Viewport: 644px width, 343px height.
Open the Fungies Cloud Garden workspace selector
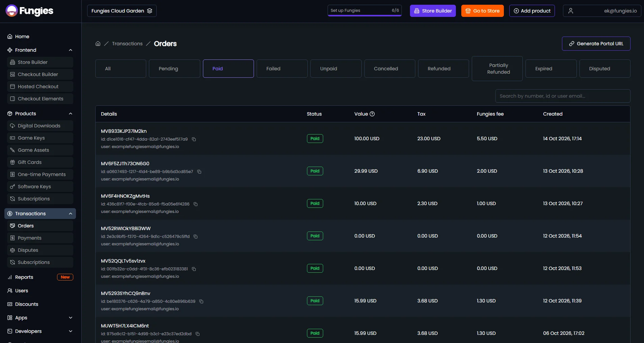coord(122,11)
